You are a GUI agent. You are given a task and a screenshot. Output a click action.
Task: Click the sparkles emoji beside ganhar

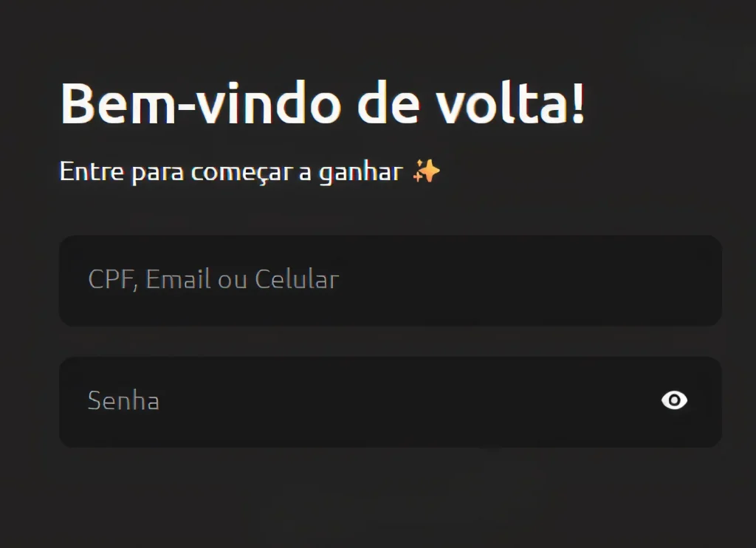(x=427, y=171)
